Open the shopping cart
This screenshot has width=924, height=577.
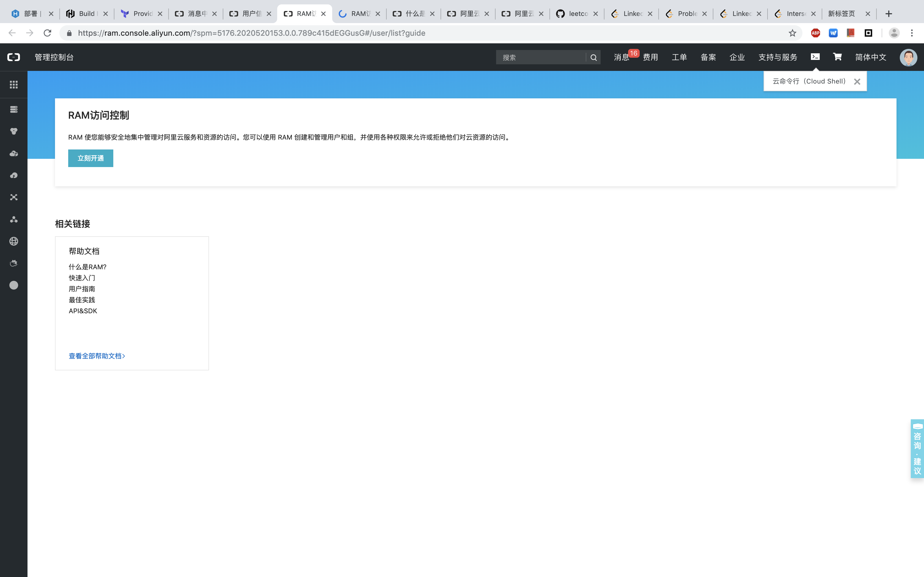(837, 57)
